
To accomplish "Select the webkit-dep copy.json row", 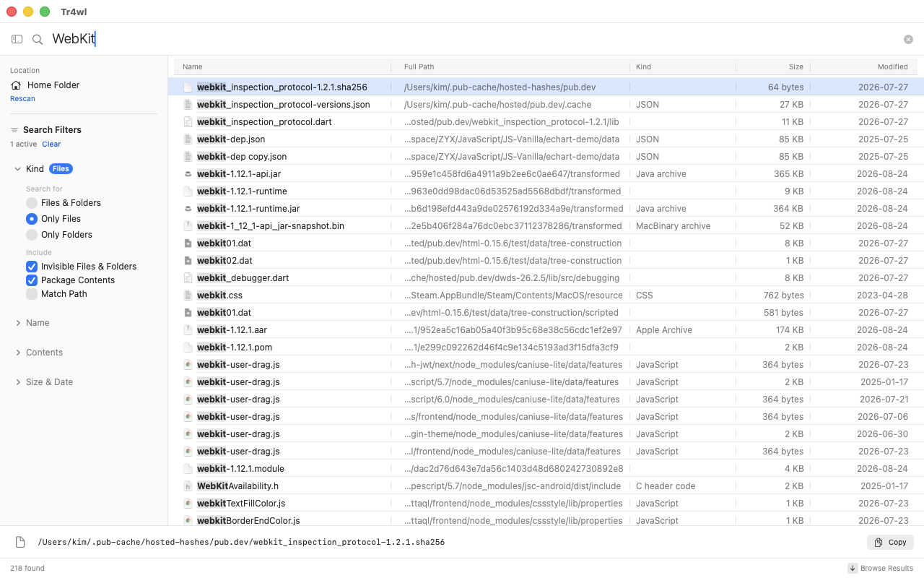I will coord(546,157).
